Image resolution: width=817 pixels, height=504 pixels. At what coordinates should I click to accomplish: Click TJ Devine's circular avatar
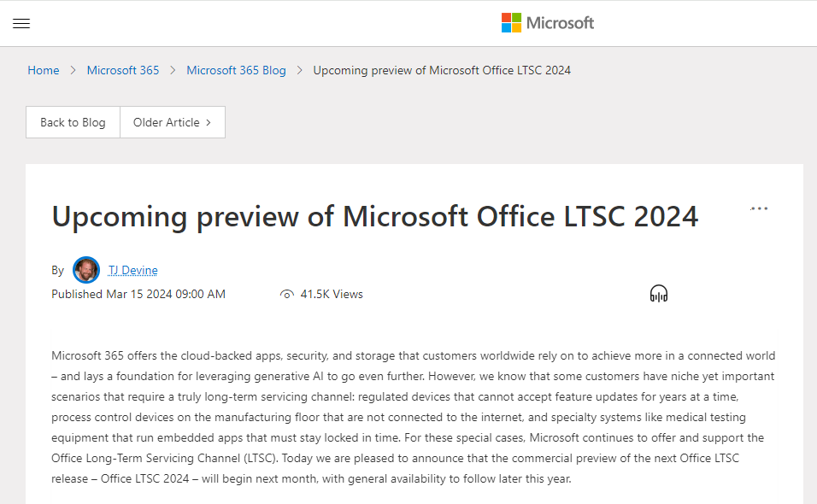85,269
